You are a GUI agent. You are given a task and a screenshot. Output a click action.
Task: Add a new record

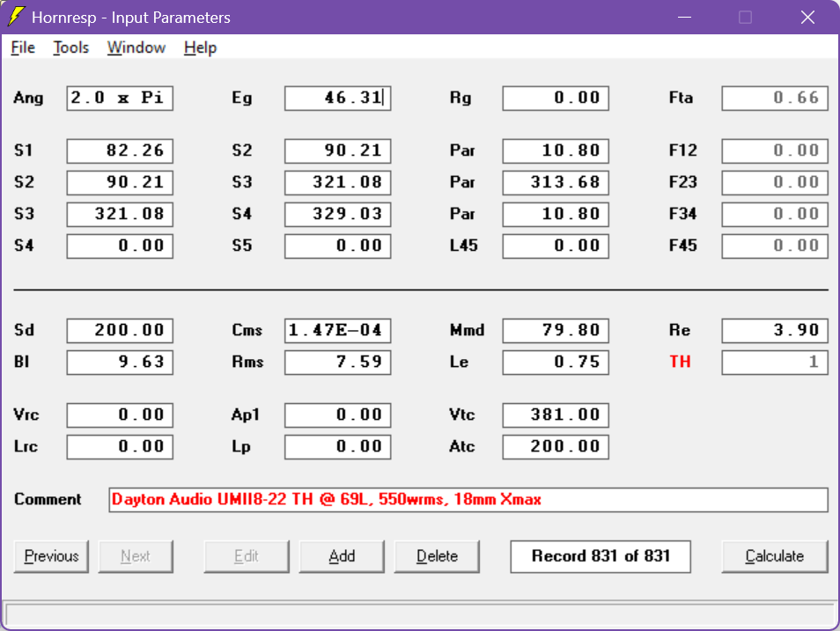click(x=342, y=556)
